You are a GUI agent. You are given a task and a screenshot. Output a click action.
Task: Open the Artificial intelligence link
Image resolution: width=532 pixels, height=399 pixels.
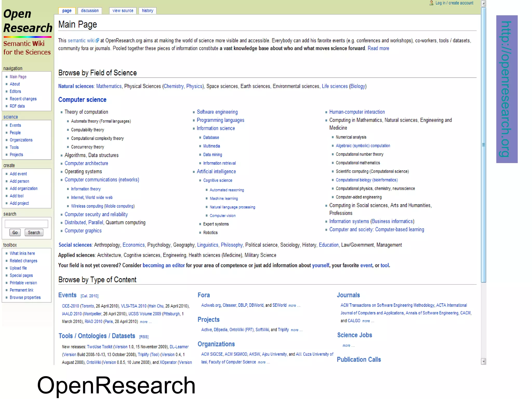coord(216,171)
